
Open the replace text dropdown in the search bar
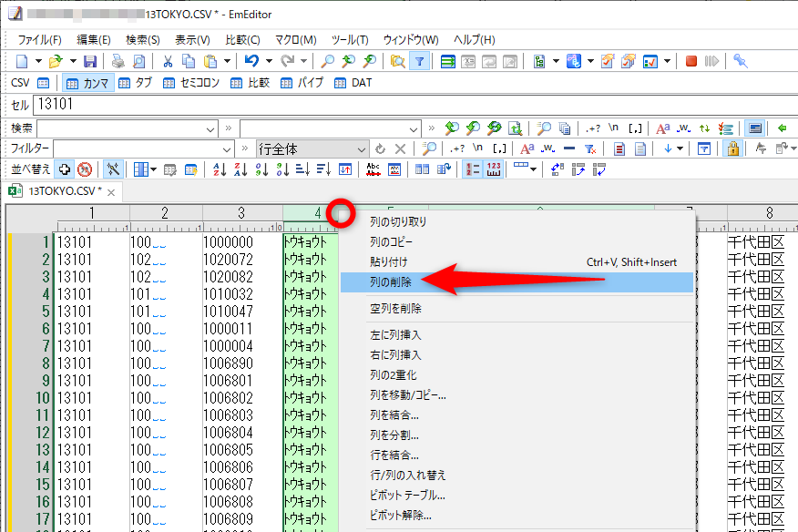tap(414, 129)
